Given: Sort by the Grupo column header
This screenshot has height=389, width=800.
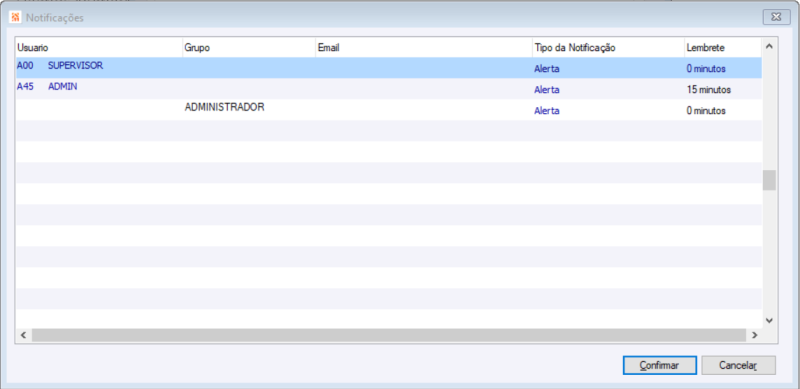Looking at the screenshot, I should tap(249, 47).
